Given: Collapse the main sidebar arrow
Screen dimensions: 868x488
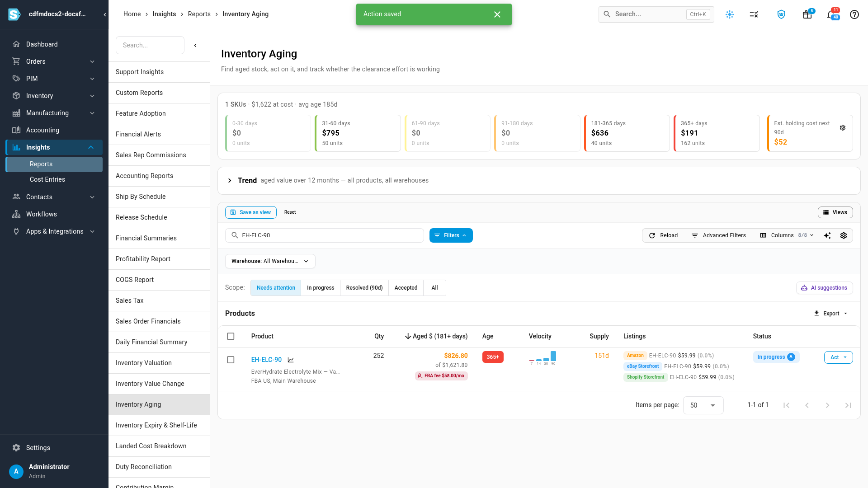Looking at the screenshot, I should pyautogui.click(x=105, y=14).
